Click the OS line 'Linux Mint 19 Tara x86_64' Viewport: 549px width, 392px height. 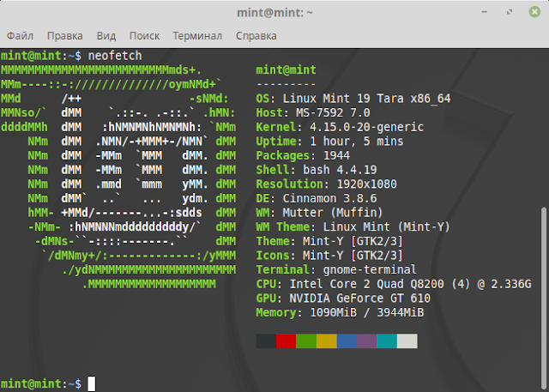point(366,99)
